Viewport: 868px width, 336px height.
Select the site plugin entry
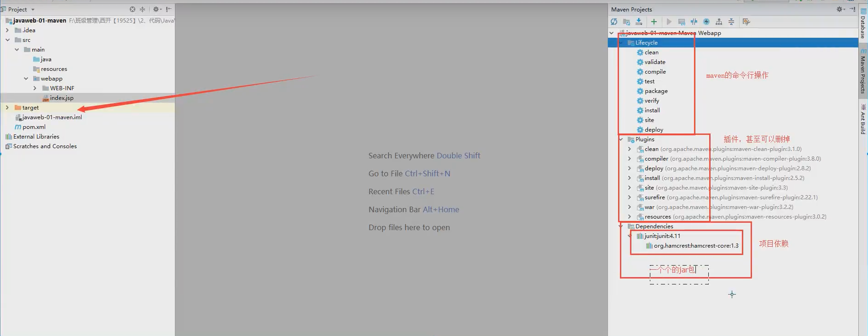click(712, 188)
